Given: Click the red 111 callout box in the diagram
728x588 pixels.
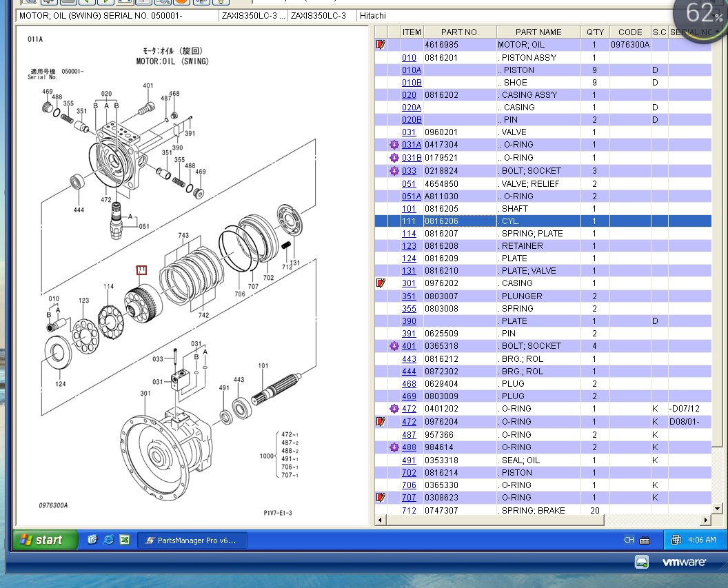Looking at the screenshot, I should pyautogui.click(x=141, y=270).
